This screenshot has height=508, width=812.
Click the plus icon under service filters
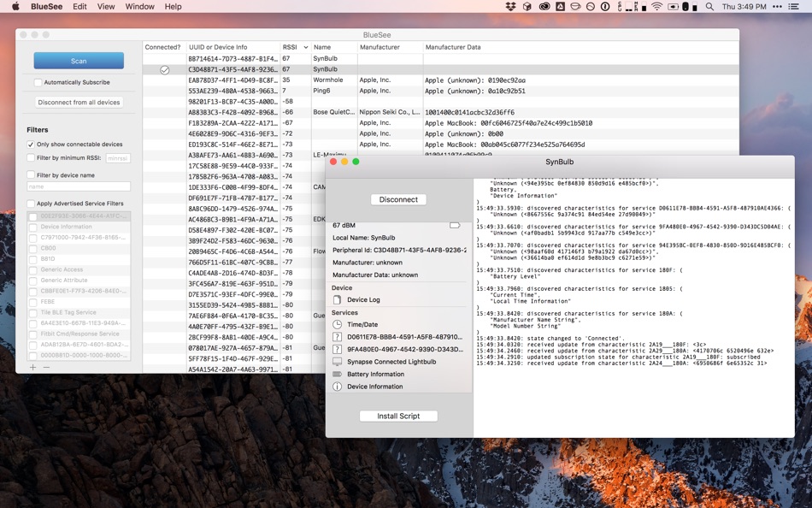32,367
